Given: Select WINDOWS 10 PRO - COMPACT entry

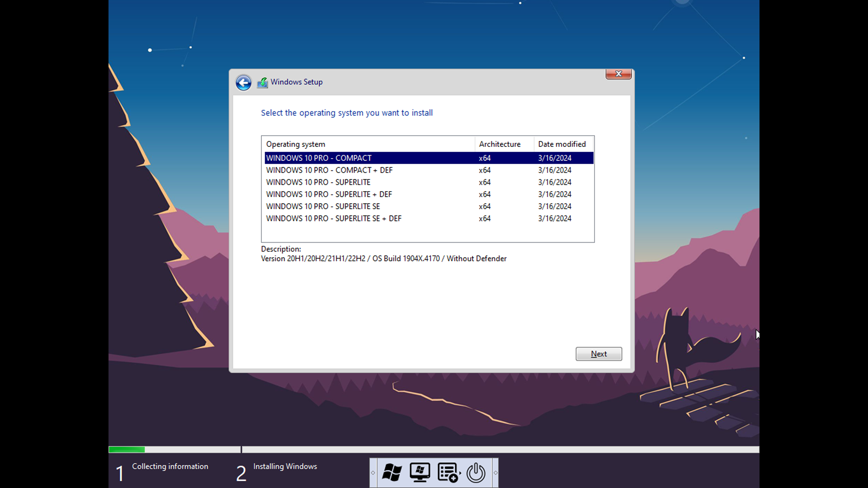Looking at the screenshot, I should coord(429,158).
